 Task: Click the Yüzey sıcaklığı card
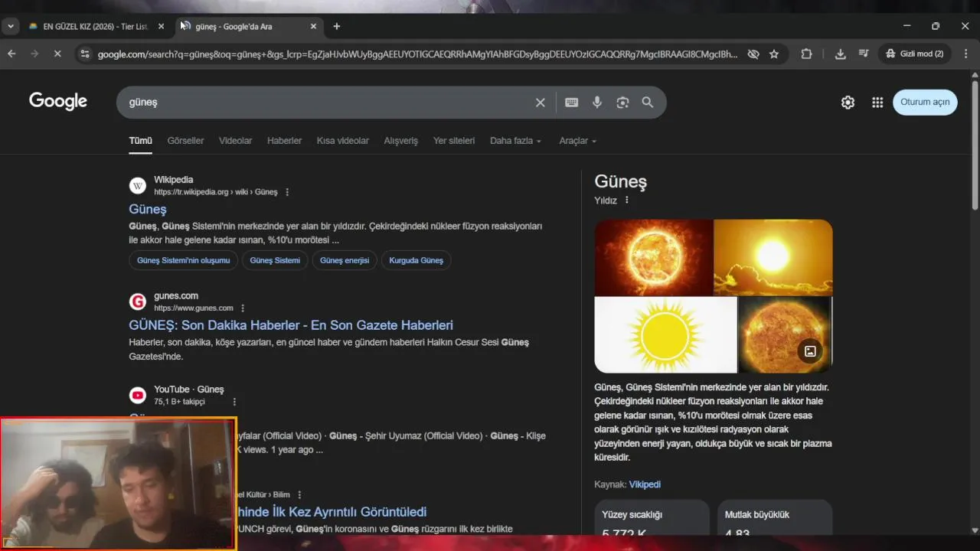652,517
